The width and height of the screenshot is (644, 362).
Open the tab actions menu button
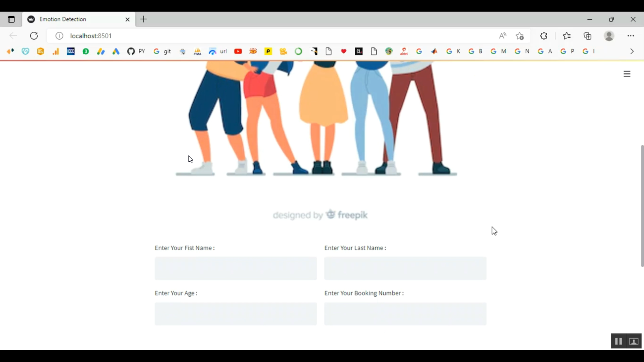pyautogui.click(x=11, y=19)
